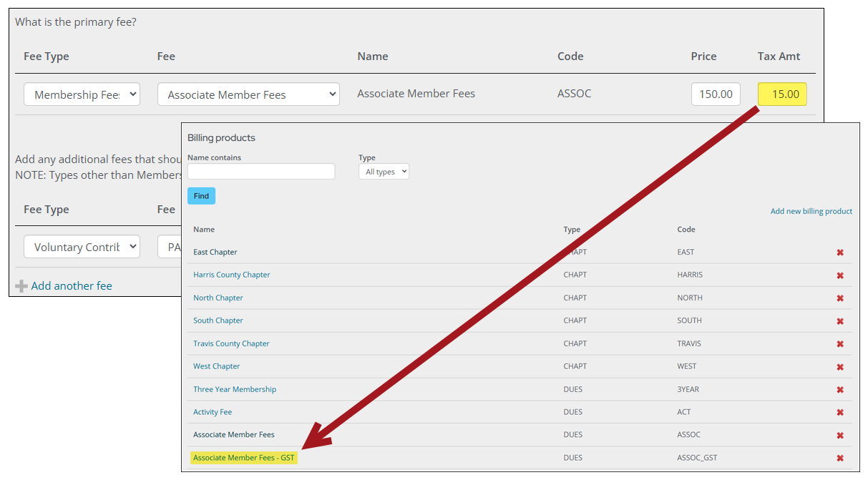The image size is (868, 480).
Task: Open Associate Member Fees - GST product
Action: pyautogui.click(x=243, y=458)
